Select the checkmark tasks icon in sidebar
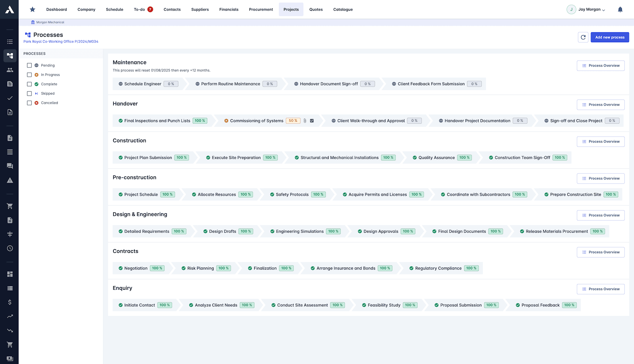634x364 pixels. (10, 98)
